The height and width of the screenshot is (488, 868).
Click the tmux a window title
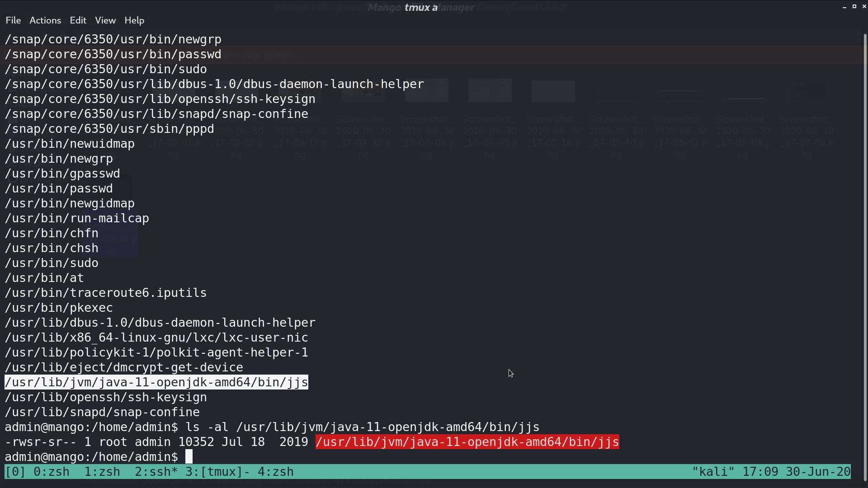click(421, 7)
